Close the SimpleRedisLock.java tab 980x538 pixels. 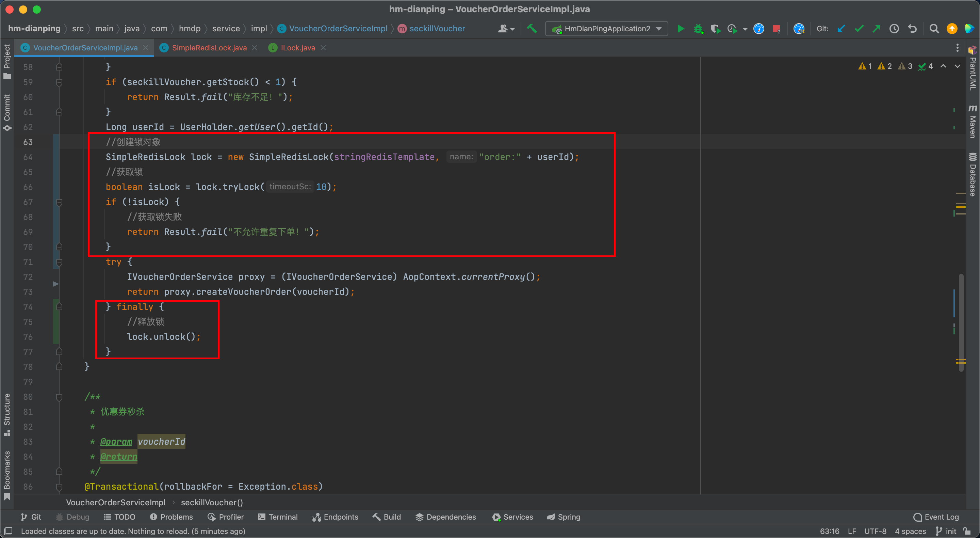tap(255, 48)
